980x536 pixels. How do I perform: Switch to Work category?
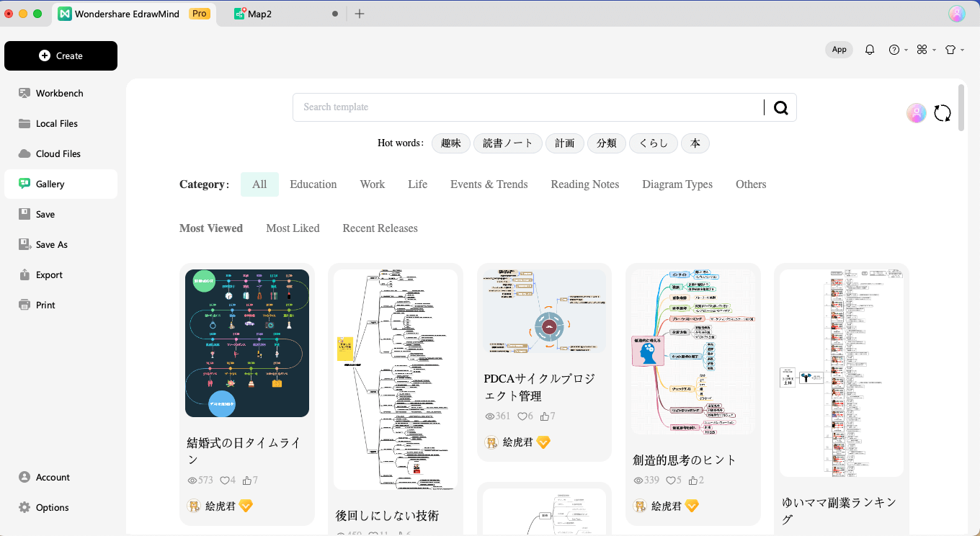[x=373, y=184]
